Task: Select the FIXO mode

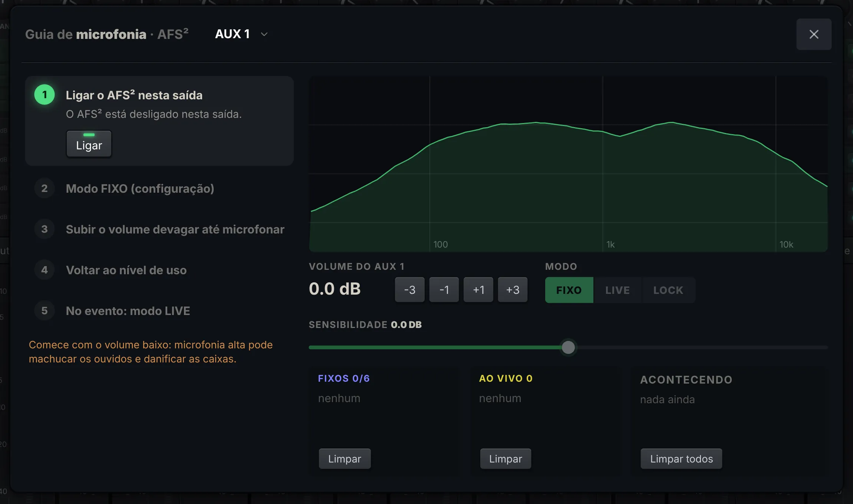Action: pos(569,290)
